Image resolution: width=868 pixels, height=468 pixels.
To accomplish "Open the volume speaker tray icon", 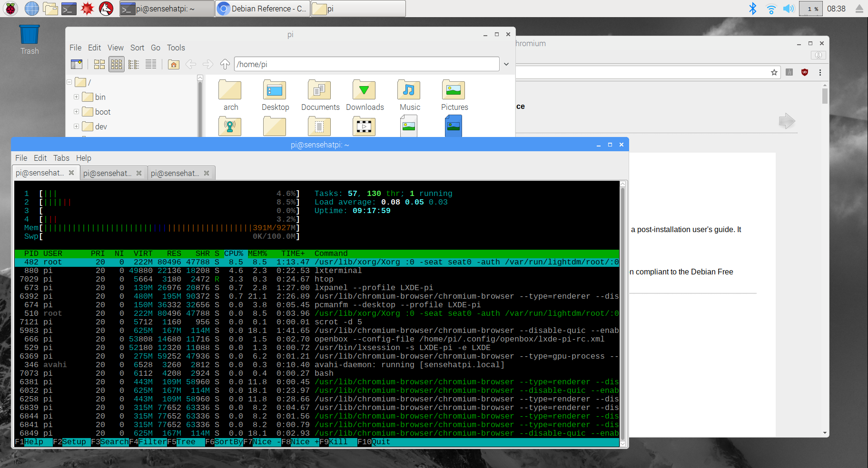I will click(x=789, y=9).
